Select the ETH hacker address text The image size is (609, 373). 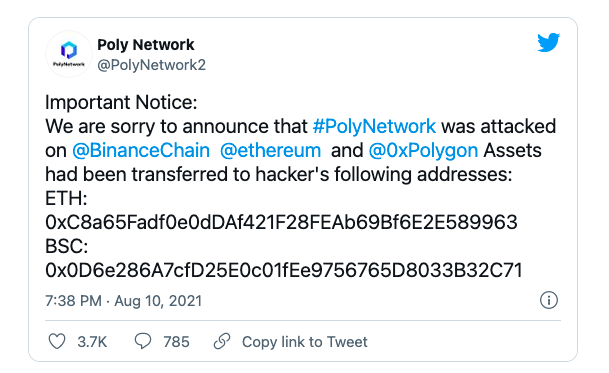pos(281,222)
